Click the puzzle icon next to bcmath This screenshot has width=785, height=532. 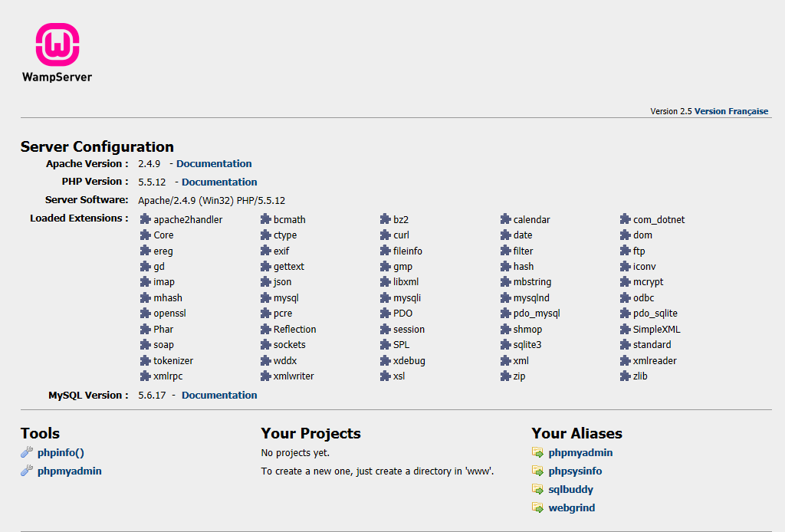(x=265, y=219)
